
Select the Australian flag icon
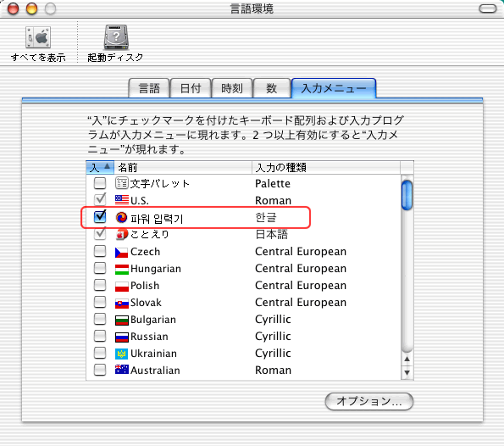[121, 370]
